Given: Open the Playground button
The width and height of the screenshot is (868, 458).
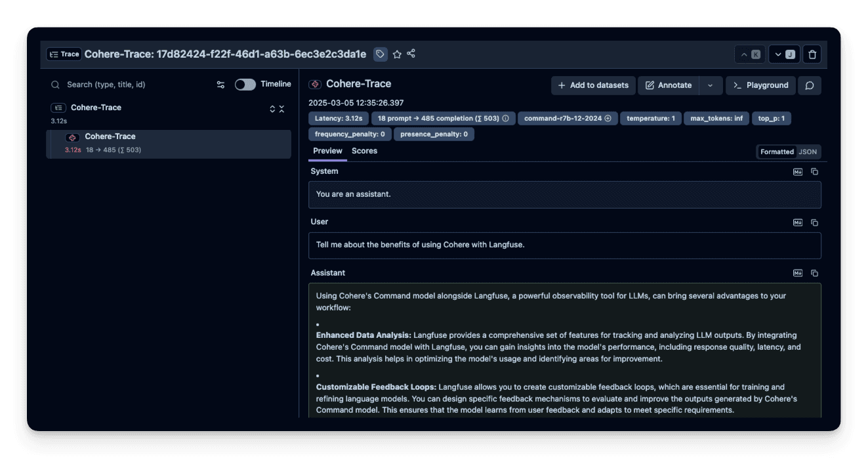Looking at the screenshot, I should pyautogui.click(x=761, y=85).
